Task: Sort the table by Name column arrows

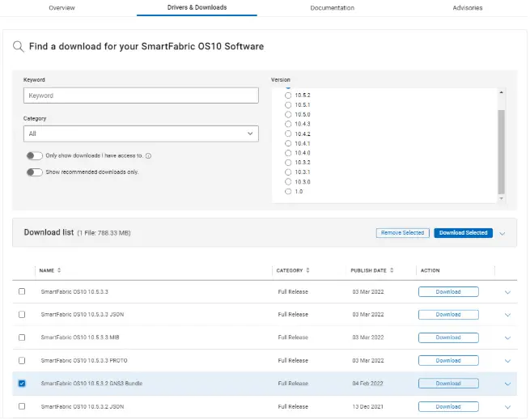Action: (59, 270)
